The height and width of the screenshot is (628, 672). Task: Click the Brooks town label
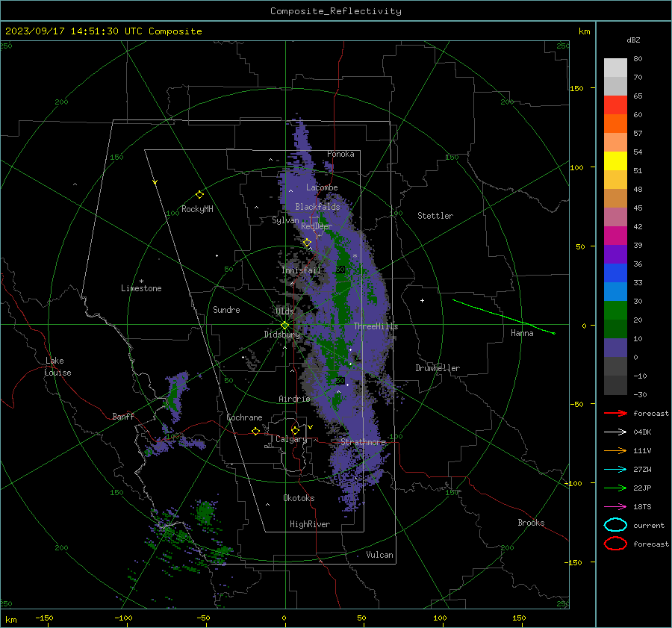[x=531, y=523]
